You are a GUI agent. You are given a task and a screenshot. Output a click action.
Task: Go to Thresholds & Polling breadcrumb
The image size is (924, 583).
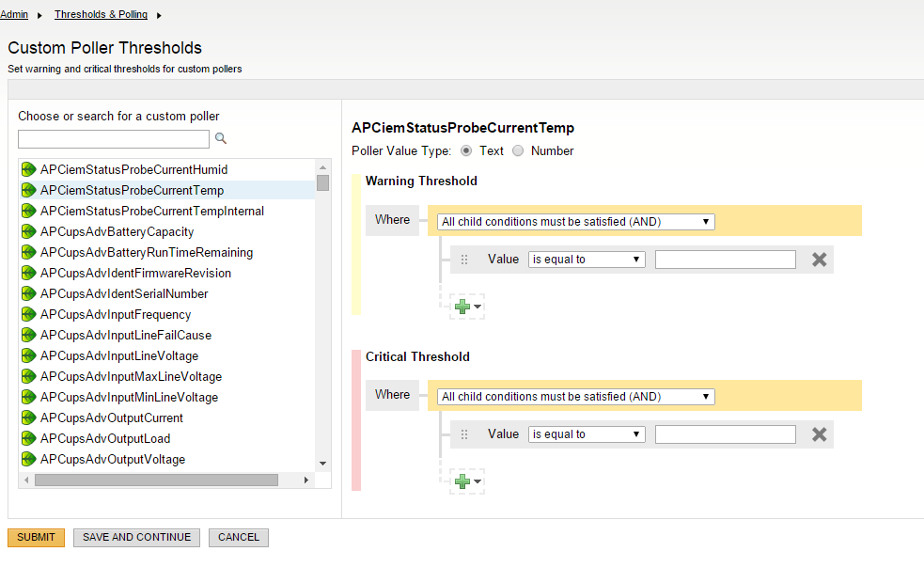(x=99, y=15)
